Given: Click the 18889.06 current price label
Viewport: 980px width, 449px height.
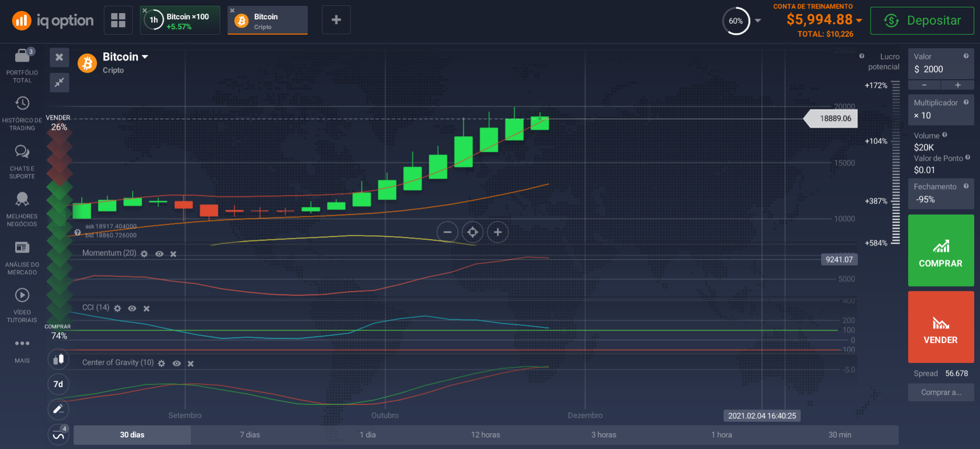Looking at the screenshot, I should pos(831,119).
